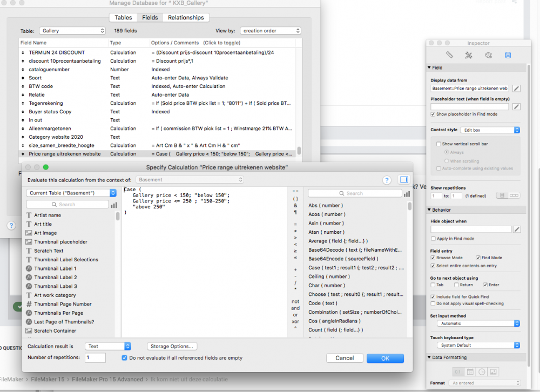Click the Storage Options button

pos(172,346)
